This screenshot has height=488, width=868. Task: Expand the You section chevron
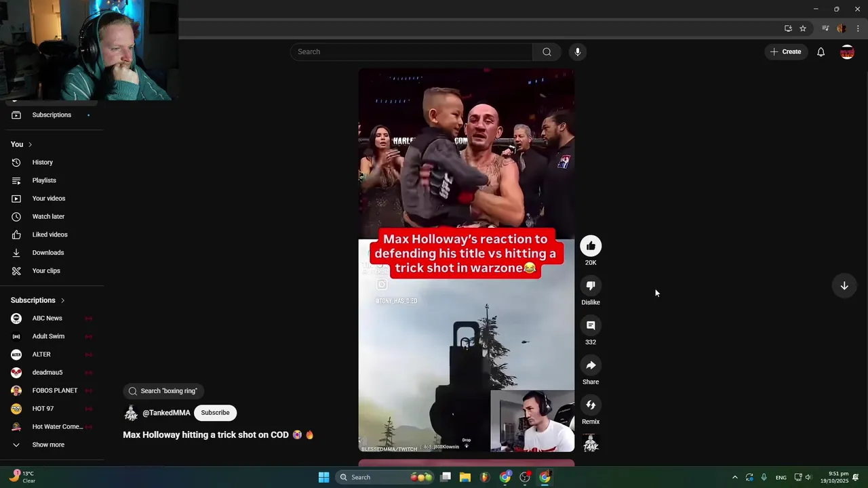pos(30,144)
